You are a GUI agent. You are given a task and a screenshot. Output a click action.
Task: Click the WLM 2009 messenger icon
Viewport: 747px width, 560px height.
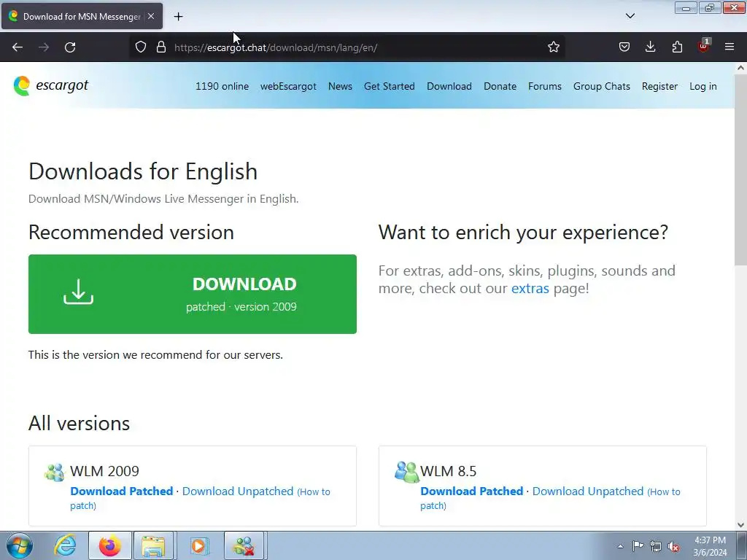click(x=54, y=472)
